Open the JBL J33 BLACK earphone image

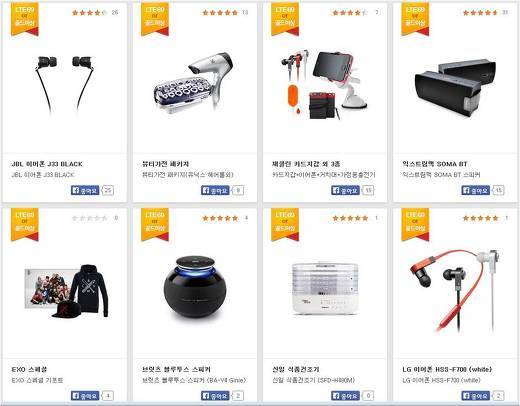(x=64, y=84)
